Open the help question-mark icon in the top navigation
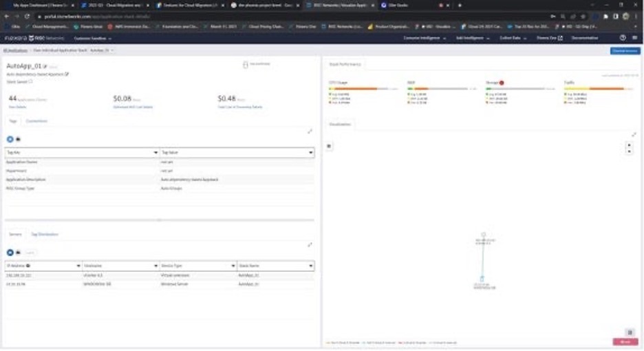 coord(623,38)
